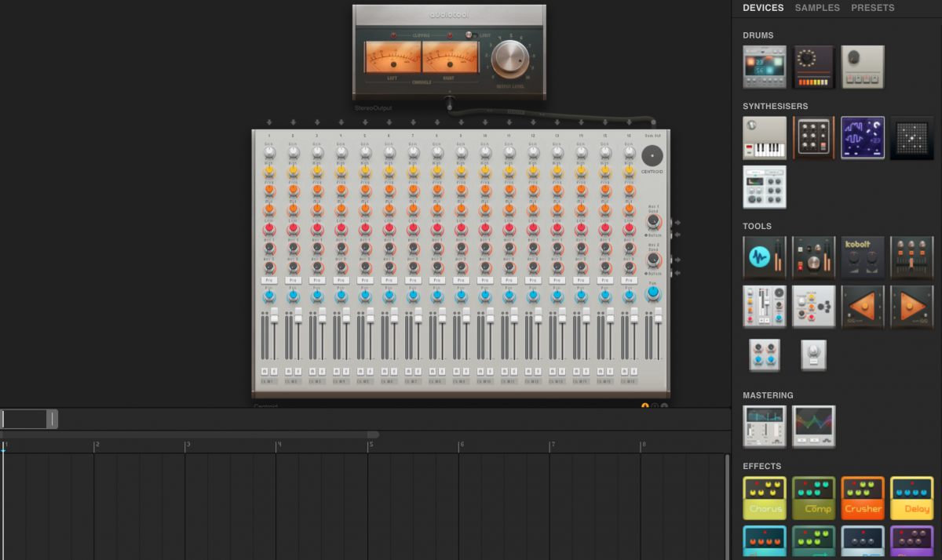Choose the Tonematrix dot grid synth

pos(912,138)
